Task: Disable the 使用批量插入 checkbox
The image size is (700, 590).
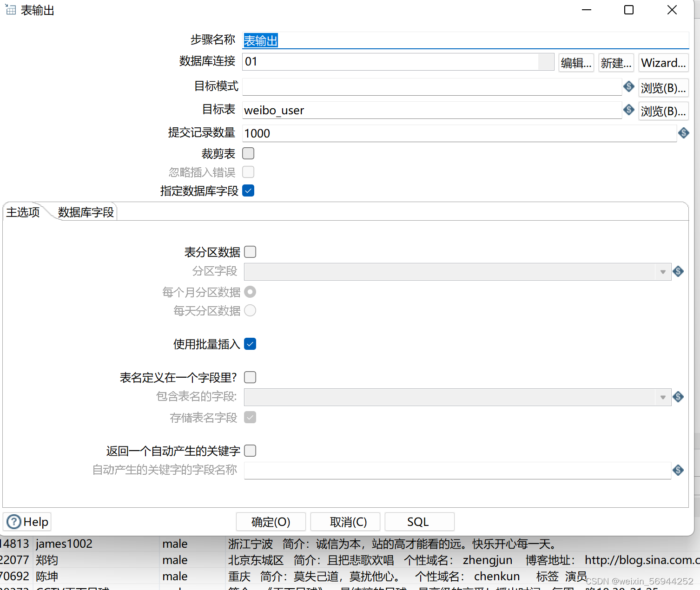Action: pos(250,344)
